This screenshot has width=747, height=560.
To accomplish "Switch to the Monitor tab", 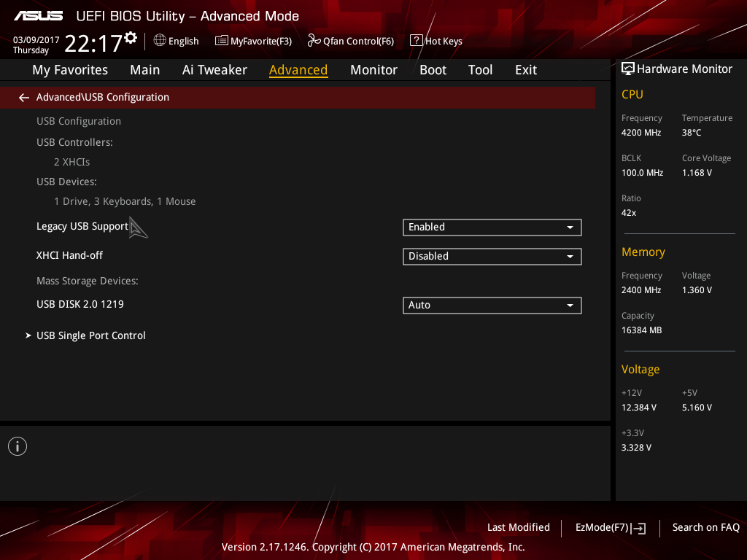I will pos(373,70).
